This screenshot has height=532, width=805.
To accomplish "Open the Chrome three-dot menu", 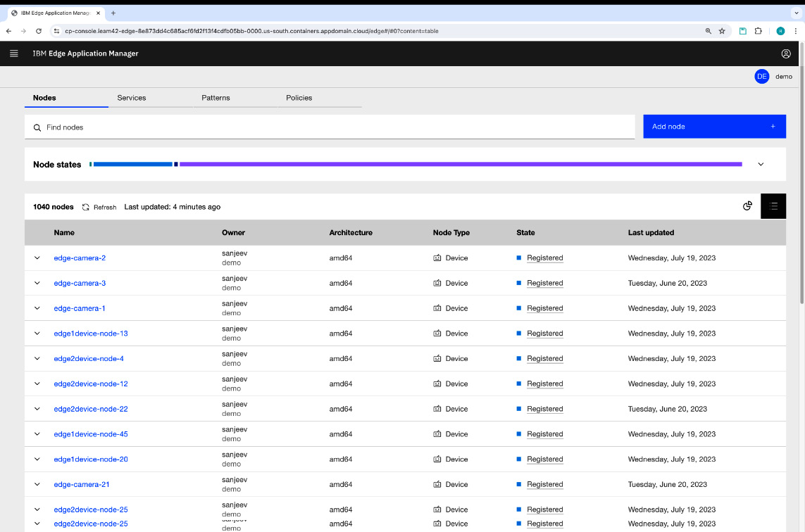I will click(795, 31).
